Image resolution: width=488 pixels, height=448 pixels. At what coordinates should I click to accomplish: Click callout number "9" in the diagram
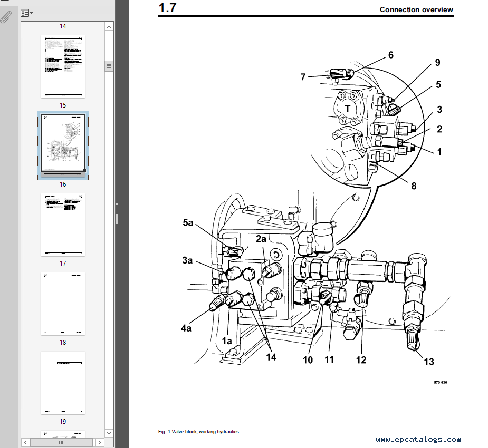tap(437, 63)
